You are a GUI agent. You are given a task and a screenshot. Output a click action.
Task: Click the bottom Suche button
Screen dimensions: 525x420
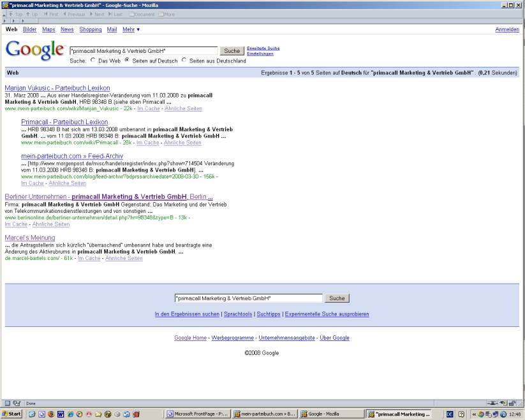point(337,298)
